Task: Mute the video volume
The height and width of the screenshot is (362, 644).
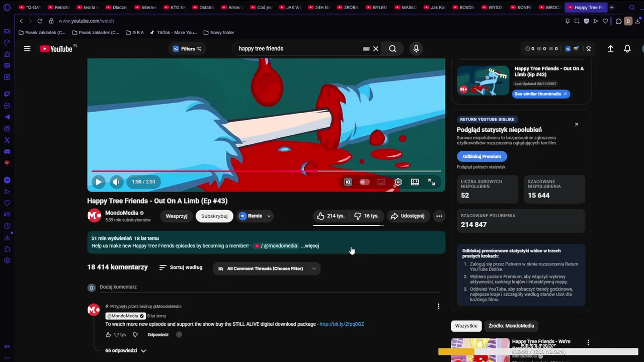Action: tap(116, 182)
